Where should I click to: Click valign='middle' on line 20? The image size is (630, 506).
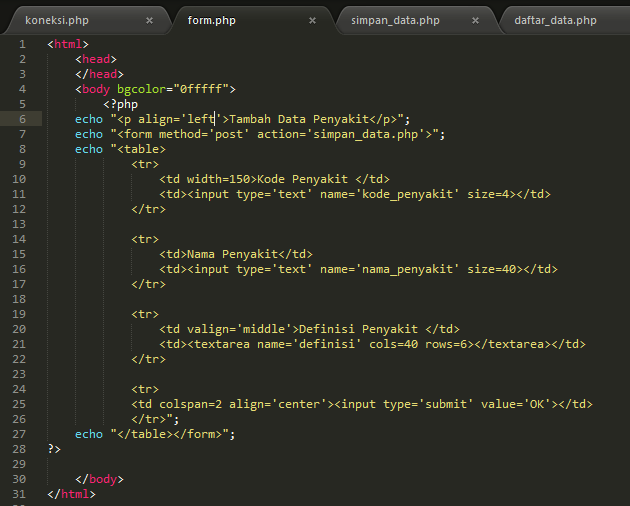[239, 329]
